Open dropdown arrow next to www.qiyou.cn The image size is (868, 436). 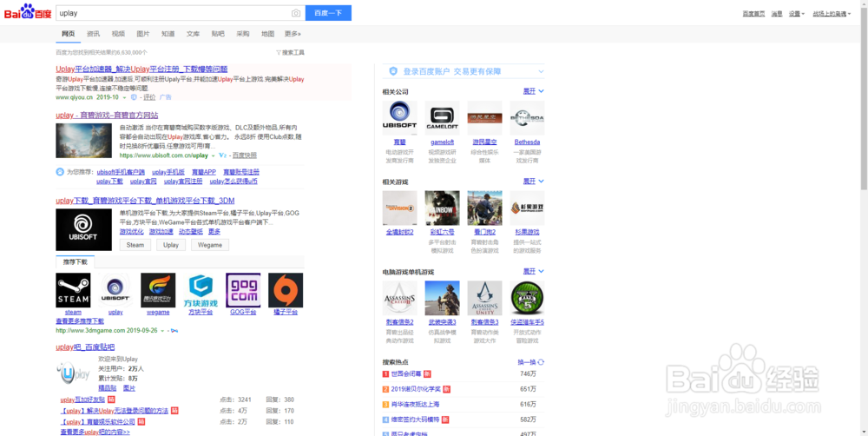(124, 97)
